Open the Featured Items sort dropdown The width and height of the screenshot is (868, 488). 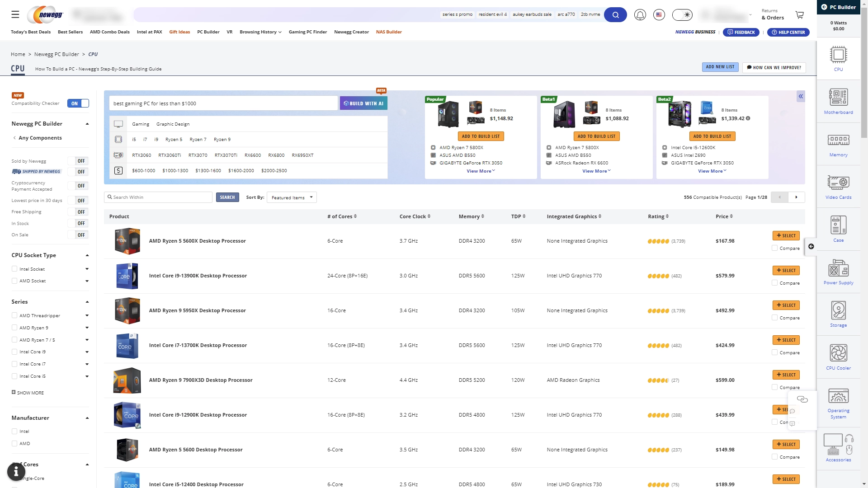pyautogui.click(x=292, y=197)
